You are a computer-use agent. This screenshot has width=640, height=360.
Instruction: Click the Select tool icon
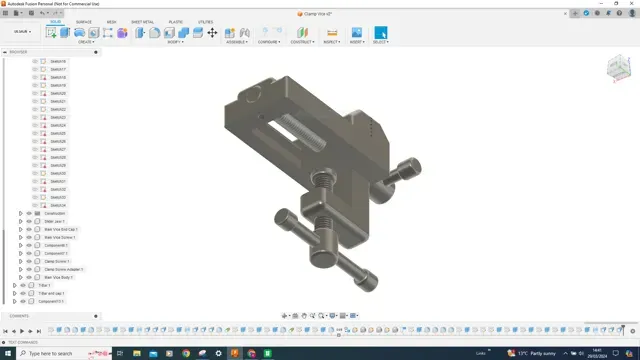[380, 33]
